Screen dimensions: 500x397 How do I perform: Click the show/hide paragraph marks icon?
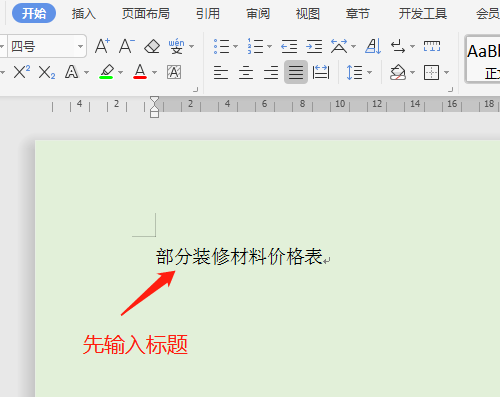pyautogui.click(x=398, y=46)
